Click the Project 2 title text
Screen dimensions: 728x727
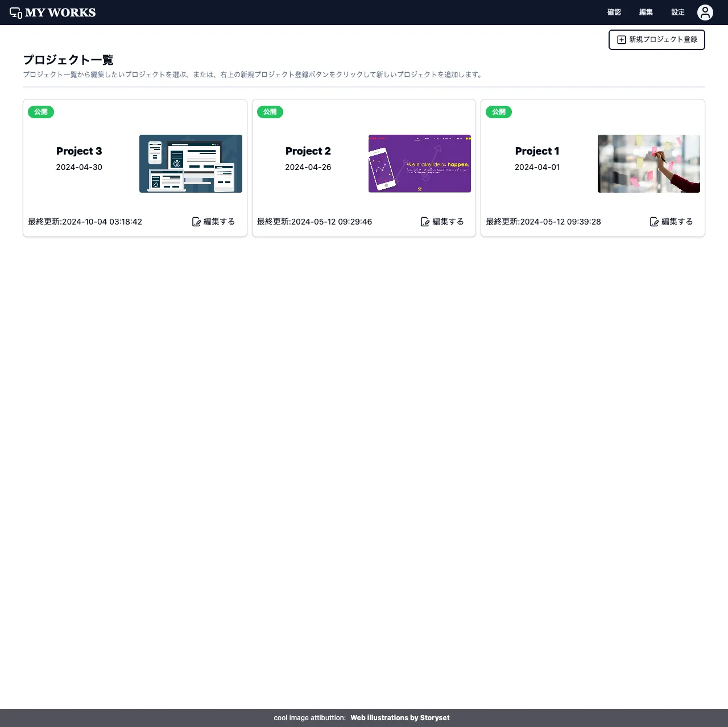(308, 151)
